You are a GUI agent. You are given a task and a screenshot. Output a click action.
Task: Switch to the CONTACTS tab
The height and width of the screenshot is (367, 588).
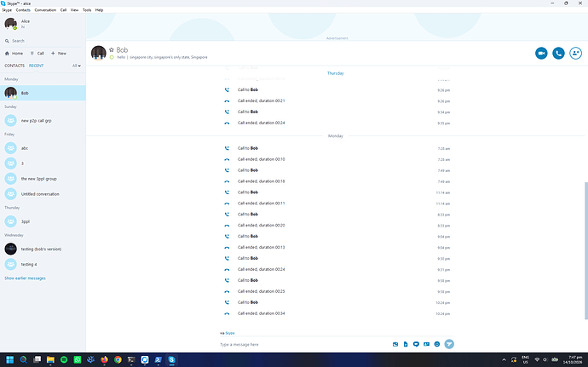(x=14, y=66)
